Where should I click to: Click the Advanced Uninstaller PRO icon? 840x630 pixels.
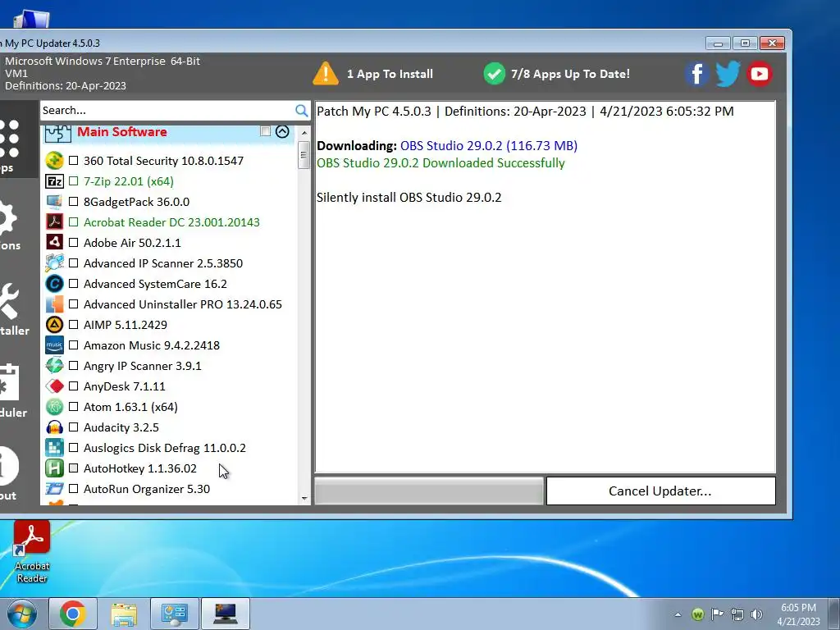pyautogui.click(x=54, y=304)
